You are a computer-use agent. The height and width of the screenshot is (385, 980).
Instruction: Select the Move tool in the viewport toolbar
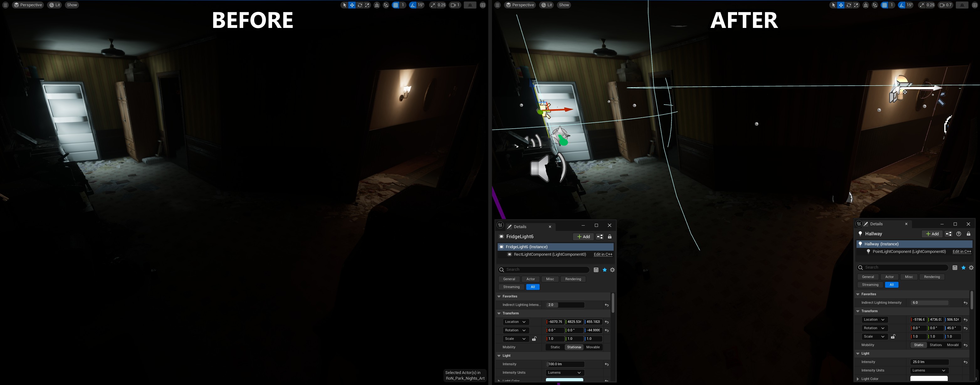click(x=352, y=5)
